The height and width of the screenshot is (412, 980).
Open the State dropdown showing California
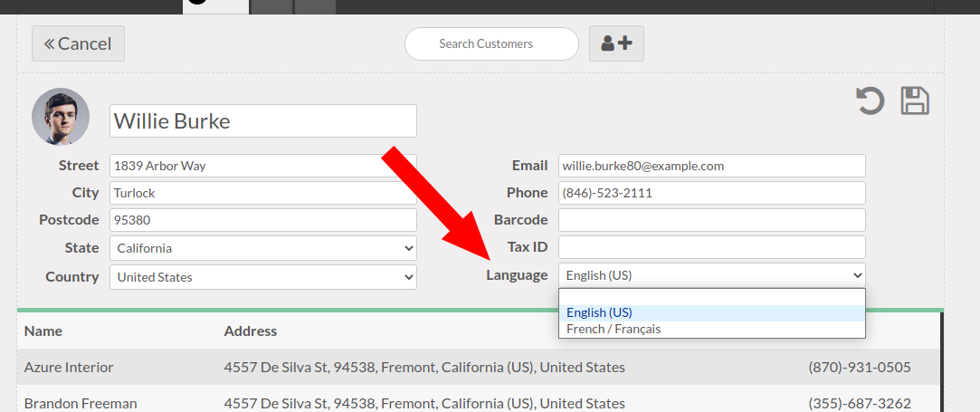263,248
